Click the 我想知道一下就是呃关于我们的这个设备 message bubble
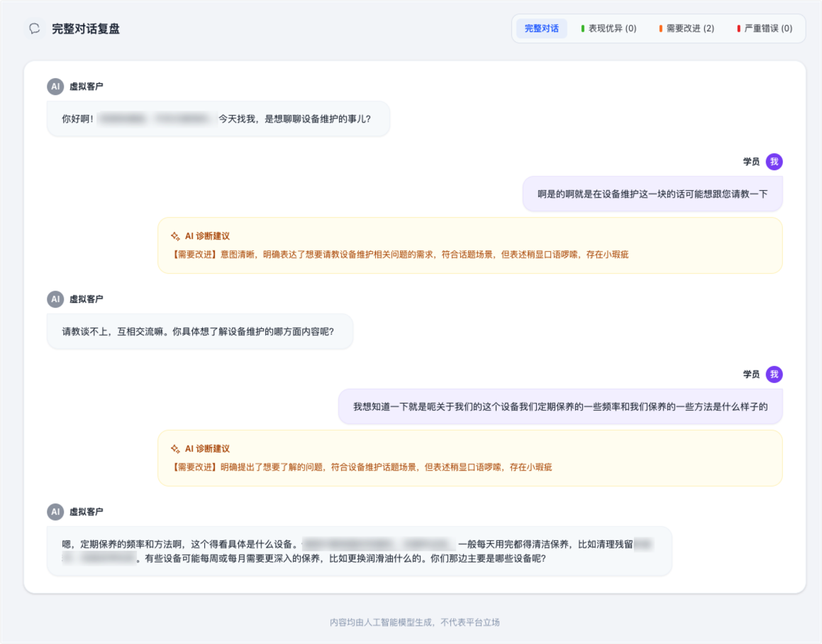Screen dimensions: 822x644 coord(560,406)
